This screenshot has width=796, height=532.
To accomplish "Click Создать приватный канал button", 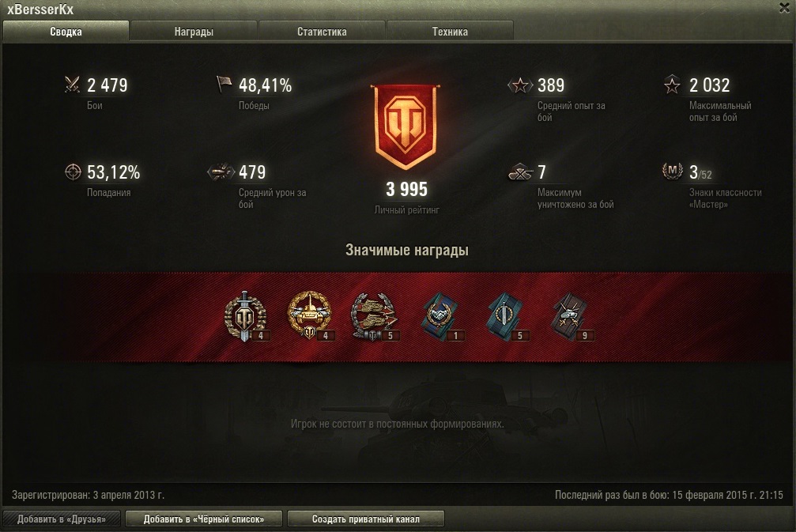I will [365, 519].
